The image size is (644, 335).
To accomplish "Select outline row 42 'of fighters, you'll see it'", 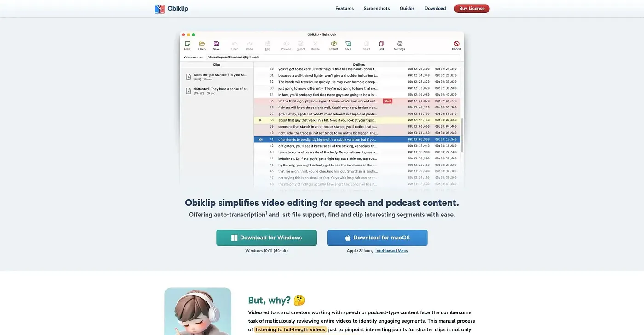I will [358, 146].
